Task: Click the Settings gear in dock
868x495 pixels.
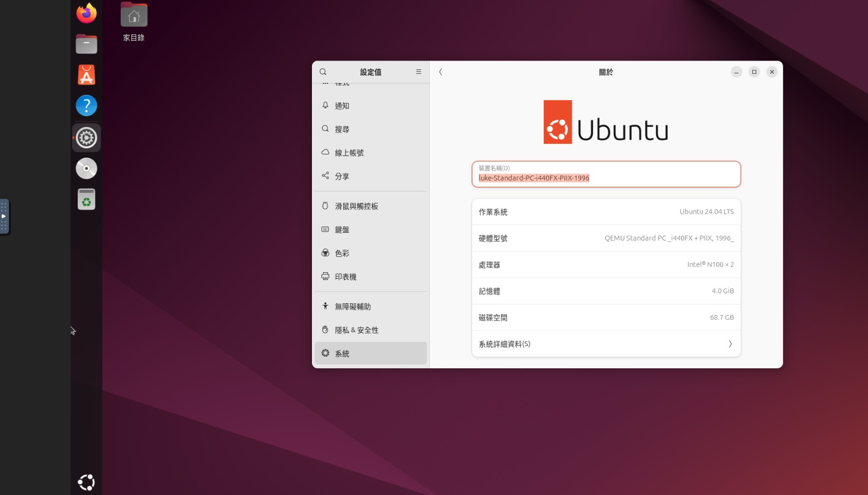Action: click(86, 137)
